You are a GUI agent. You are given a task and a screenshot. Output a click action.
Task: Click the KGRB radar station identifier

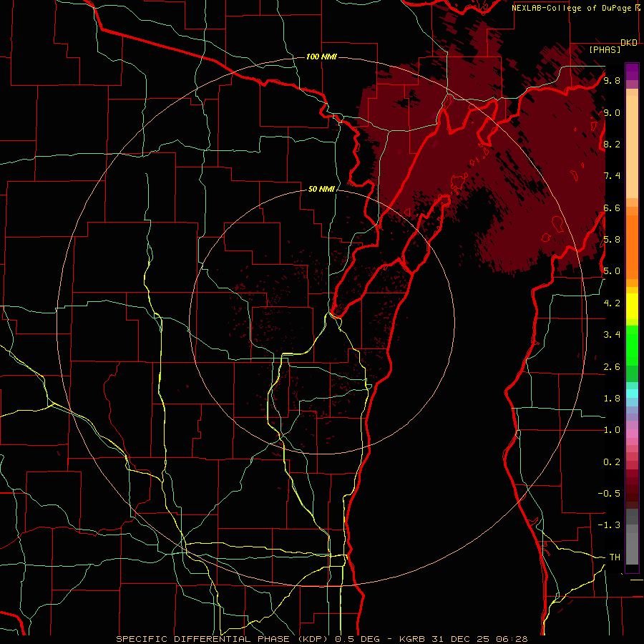click(x=413, y=639)
